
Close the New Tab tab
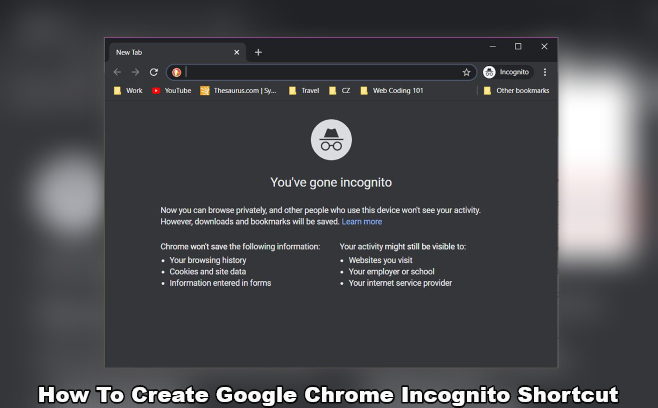[237, 52]
